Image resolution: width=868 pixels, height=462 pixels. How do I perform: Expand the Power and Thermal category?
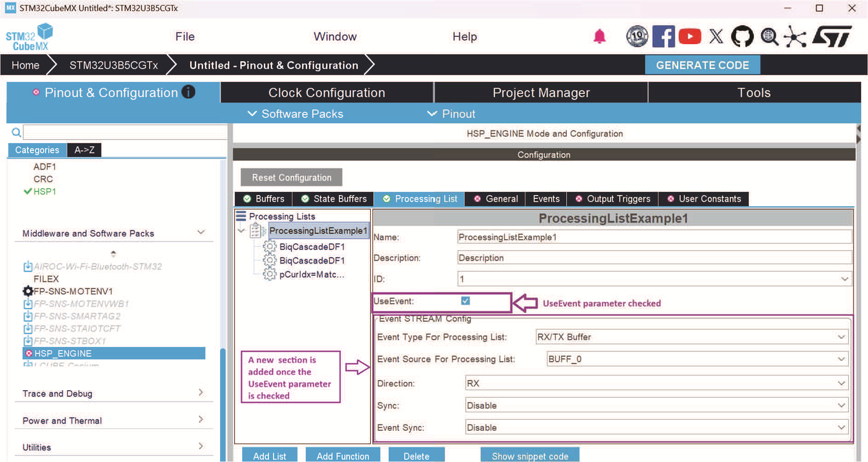pos(201,419)
